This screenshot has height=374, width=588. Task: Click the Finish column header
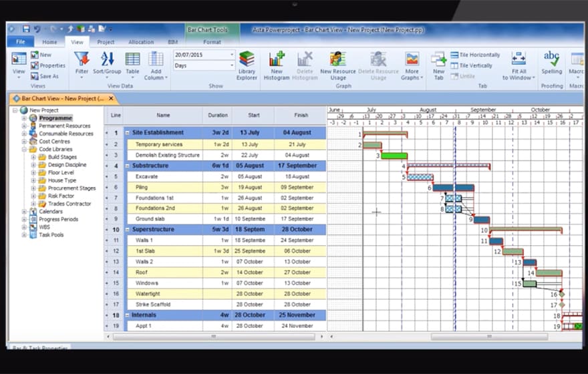click(x=301, y=116)
